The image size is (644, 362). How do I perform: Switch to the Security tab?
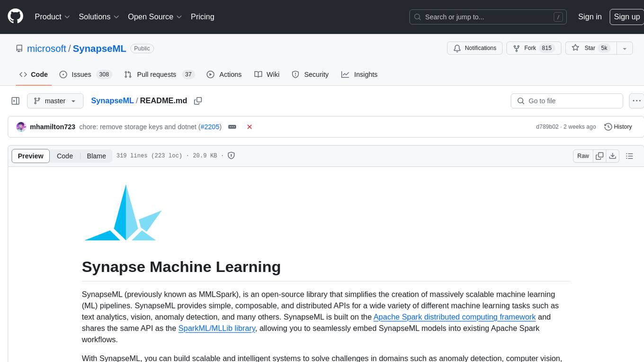pyautogui.click(x=310, y=74)
